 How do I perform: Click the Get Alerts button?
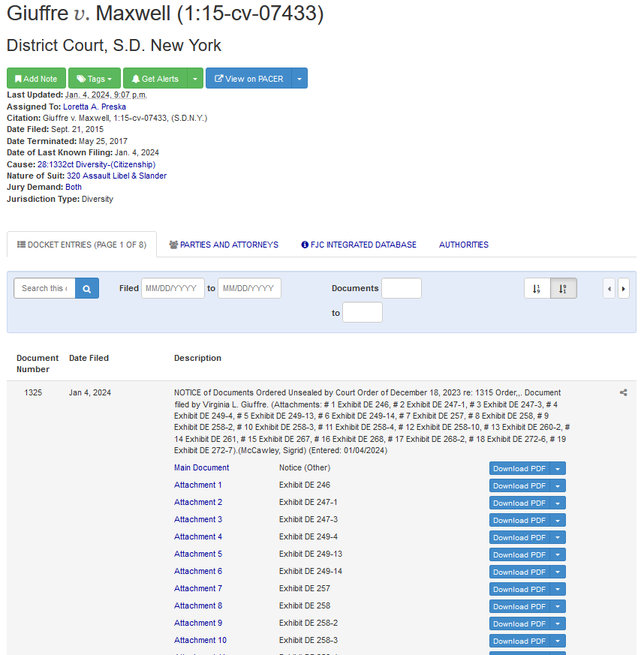(155, 78)
